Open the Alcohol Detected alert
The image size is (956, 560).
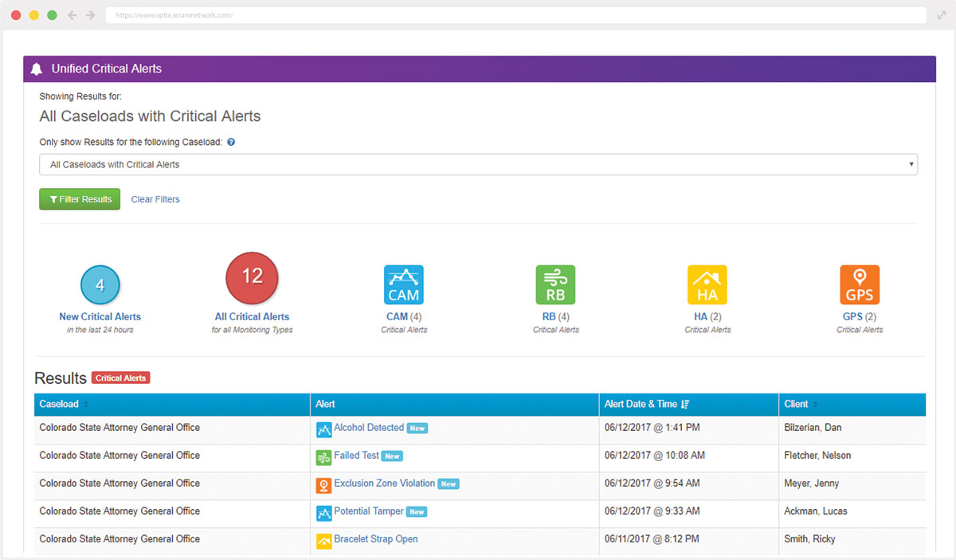coord(369,428)
